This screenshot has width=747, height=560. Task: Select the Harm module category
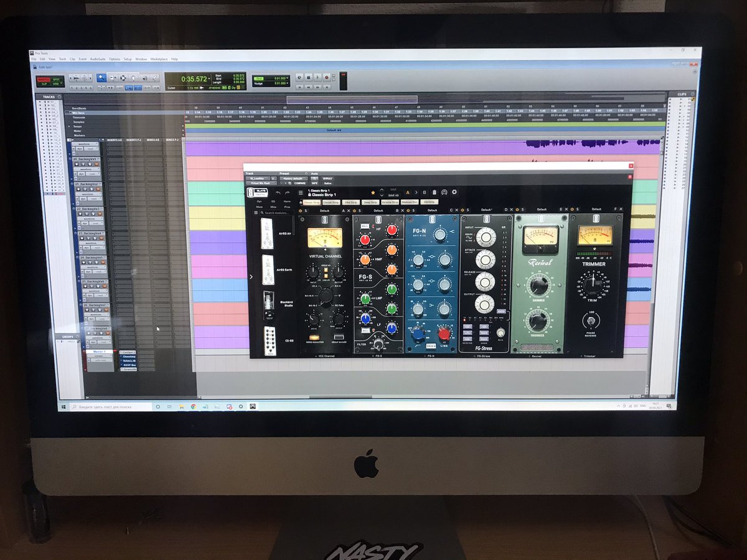(287, 202)
